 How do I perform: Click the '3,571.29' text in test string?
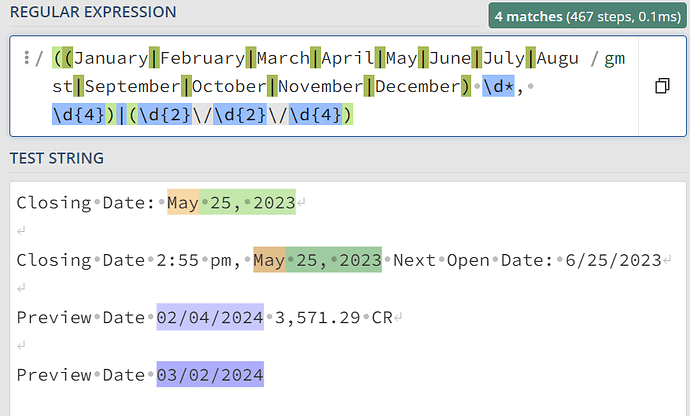[x=317, y=317]
